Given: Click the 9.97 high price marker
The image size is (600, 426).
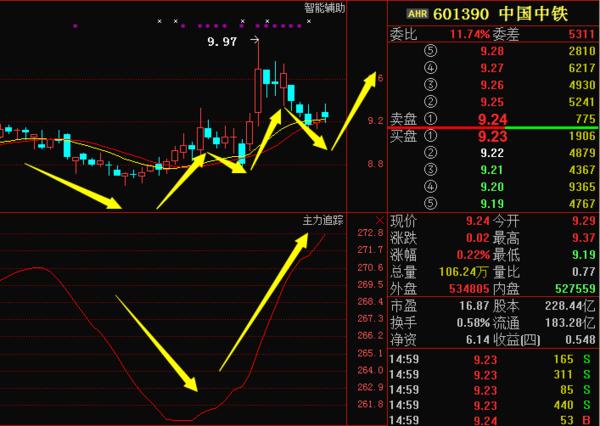Looking at the screenshot, I should 222,41.
